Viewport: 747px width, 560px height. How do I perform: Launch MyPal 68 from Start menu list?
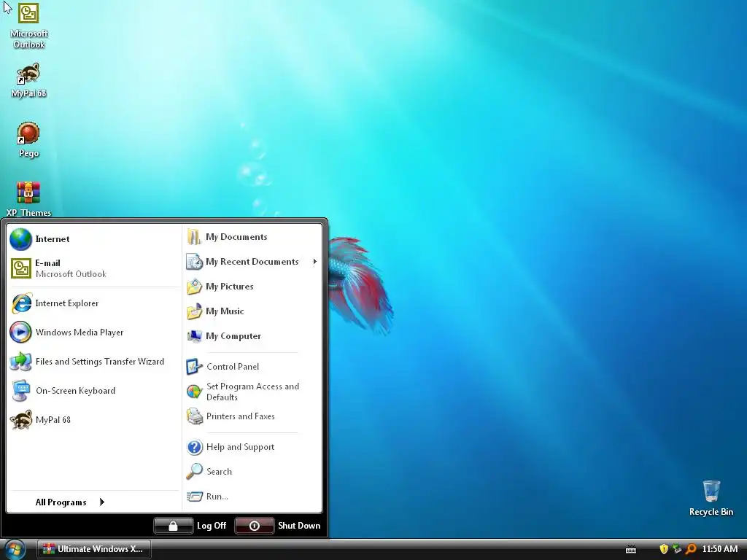93,419
